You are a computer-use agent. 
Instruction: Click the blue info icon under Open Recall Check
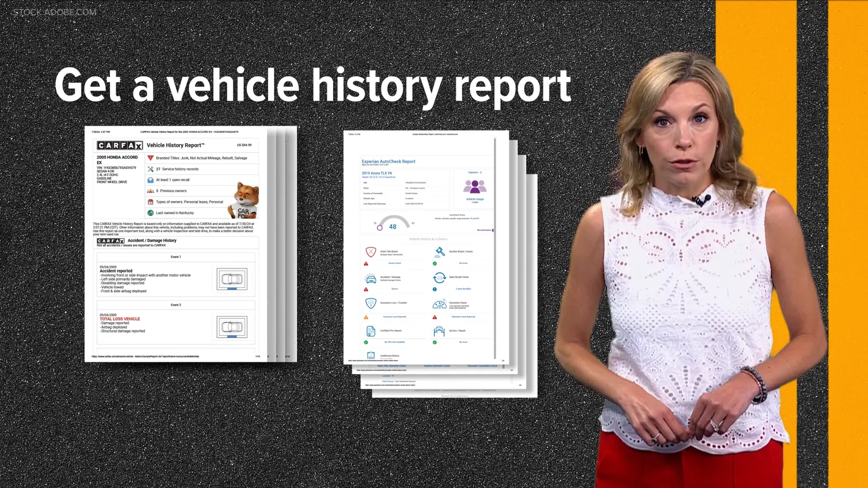(435, 289)
